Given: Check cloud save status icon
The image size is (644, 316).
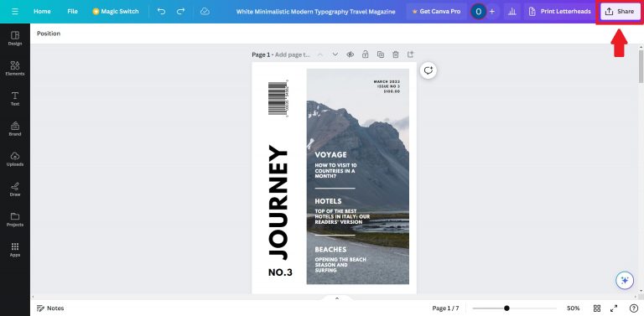Looking at the screenshot, I should click(x=205, y=12).
